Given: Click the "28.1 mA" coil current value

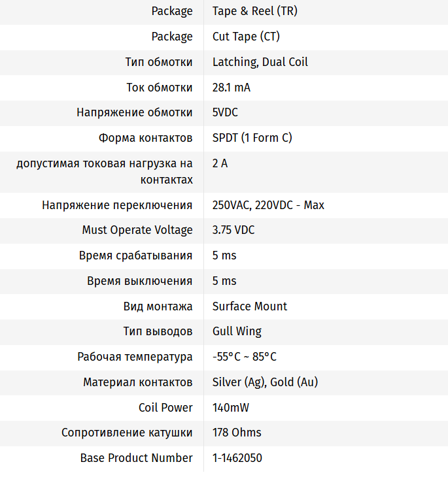Looking at the screenshot, I should [x=231, y=88].
